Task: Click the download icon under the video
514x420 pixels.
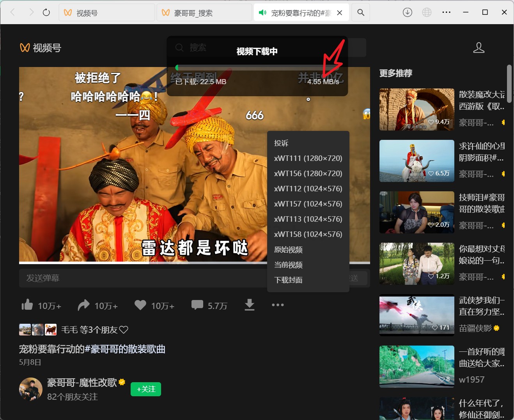Action: coord(250,305)
